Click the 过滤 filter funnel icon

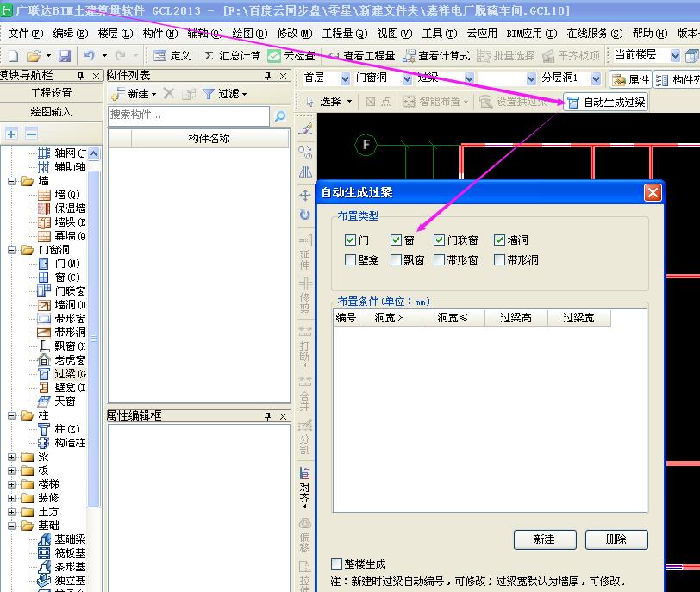tap(209, 94)
